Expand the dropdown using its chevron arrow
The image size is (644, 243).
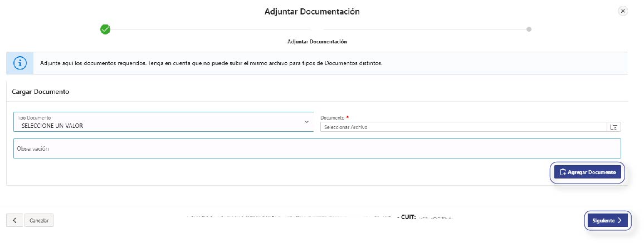pos(306,122)
